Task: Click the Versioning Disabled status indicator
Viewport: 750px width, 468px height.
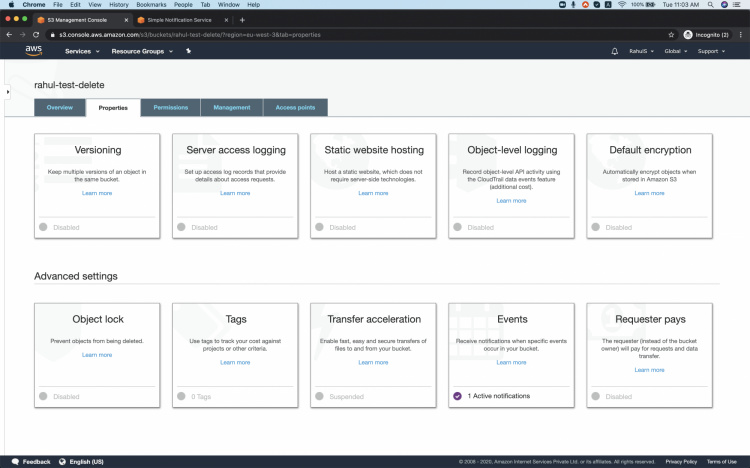Action: coord(43,227)
